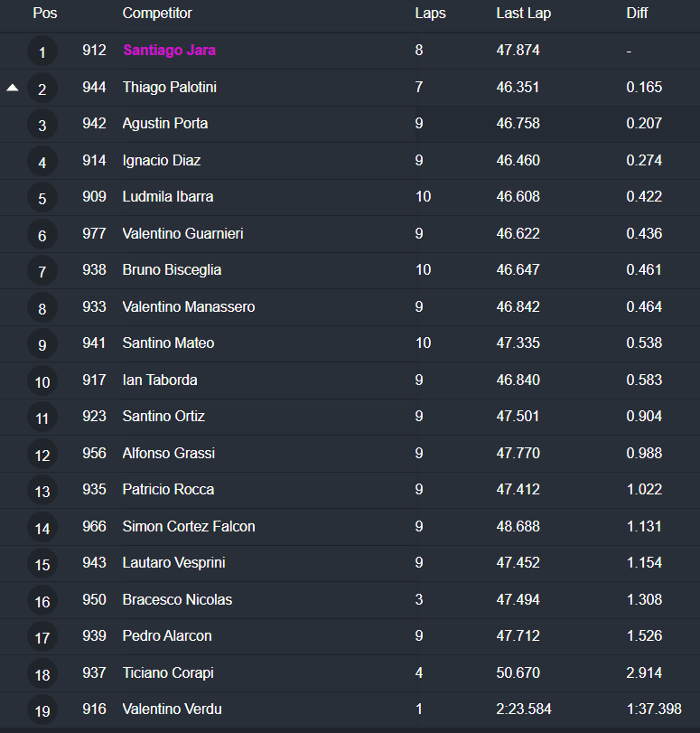Viewport: 700px width, 733px height.
Task: Click the Competitor column header
Action: (x=157, y=14)
